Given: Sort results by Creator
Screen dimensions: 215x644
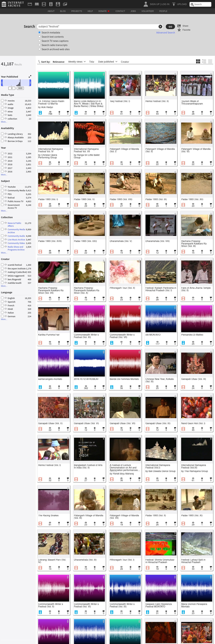Looking at the screenshot, I should click(x=125, y=62).
